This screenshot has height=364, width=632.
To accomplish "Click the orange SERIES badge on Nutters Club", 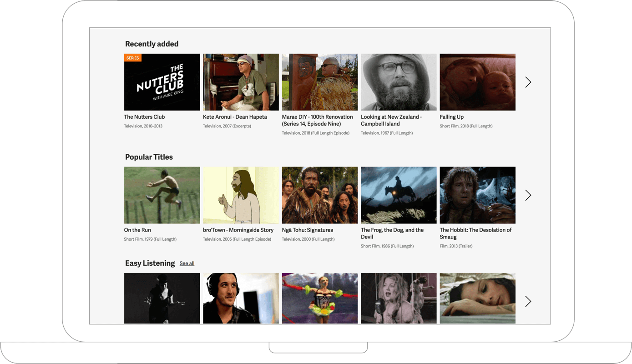I will pos(133,58).
